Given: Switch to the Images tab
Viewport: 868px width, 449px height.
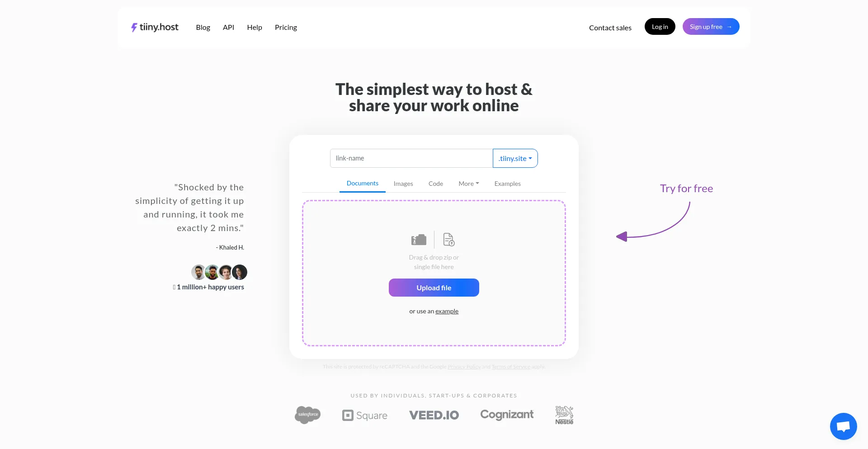Looking at the screenshot, I should coord(403,184).
